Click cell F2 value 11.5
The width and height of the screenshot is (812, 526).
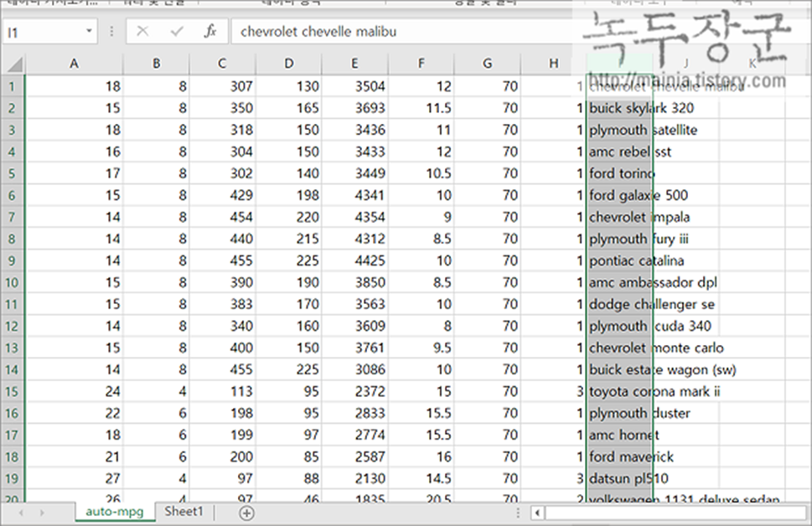click(421, 108)
